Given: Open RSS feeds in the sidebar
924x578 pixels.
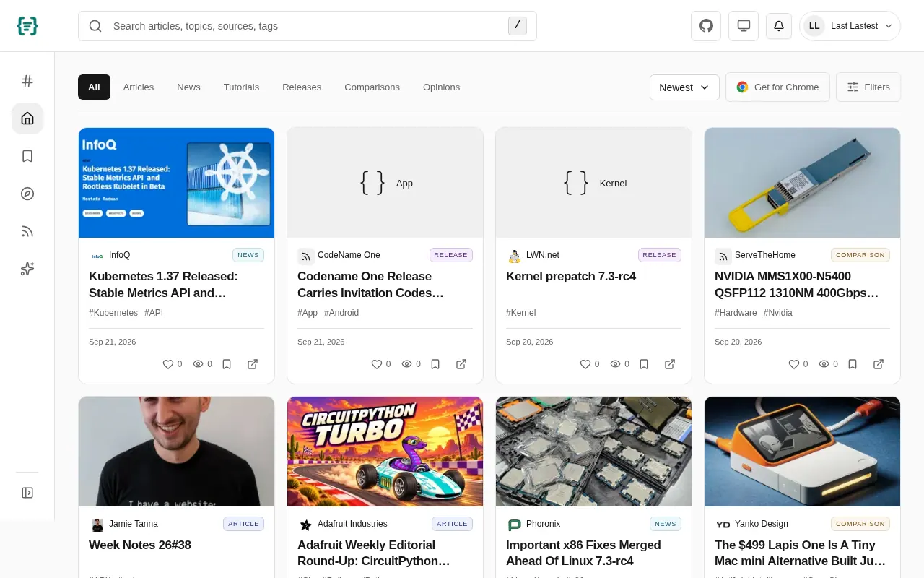Looking at the screenshot, I should [27, 231].
